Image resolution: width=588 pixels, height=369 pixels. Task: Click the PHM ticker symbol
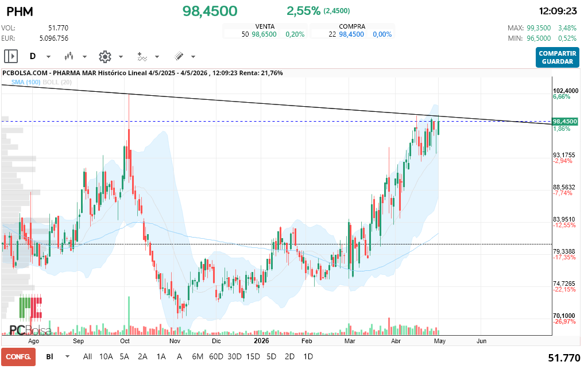[20, 11]
